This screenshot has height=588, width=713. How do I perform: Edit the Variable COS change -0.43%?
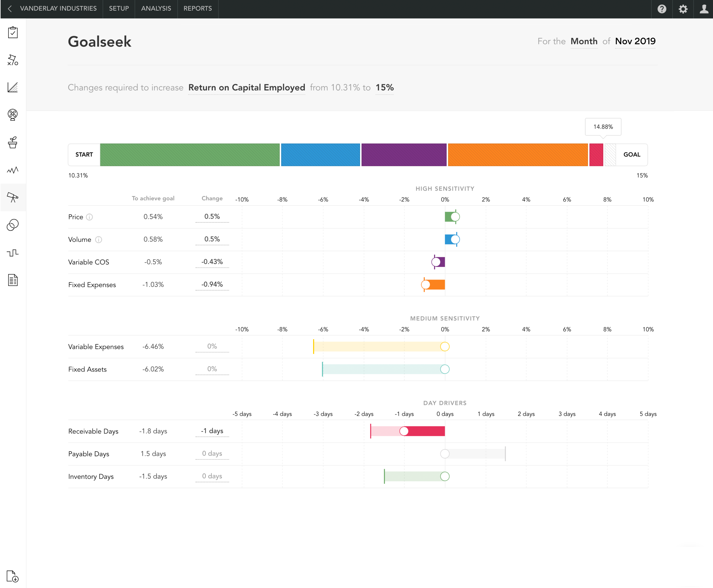pyautogui.click(x=212, y=262)
